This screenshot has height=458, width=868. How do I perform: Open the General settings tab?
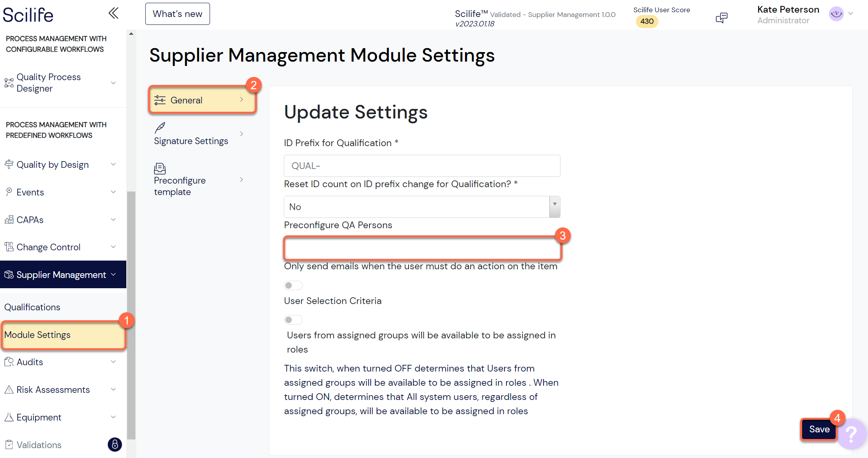(202, 100)
